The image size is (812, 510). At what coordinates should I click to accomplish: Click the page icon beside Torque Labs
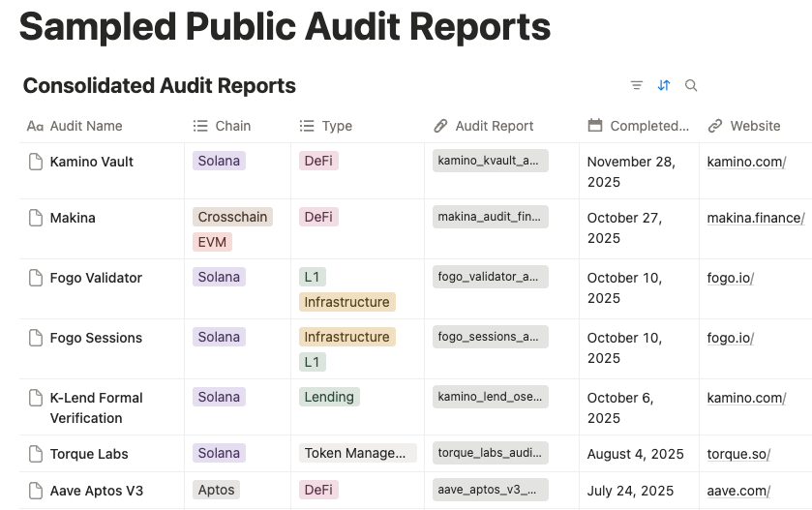[x=35, y=454]
